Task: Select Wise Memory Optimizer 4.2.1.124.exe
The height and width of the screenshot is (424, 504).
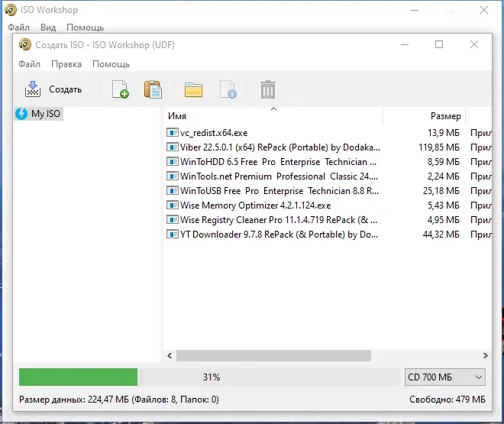Action: (255, 205)
